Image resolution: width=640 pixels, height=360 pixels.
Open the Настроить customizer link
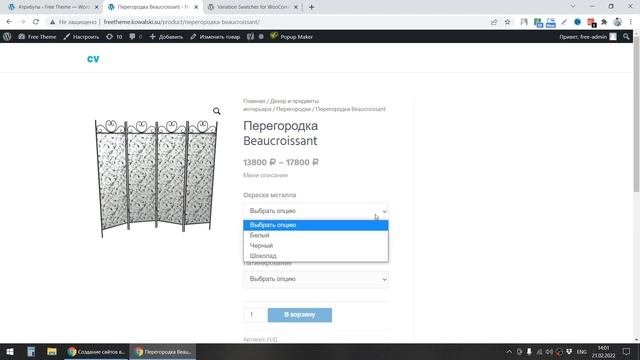(x=81, y=37)
